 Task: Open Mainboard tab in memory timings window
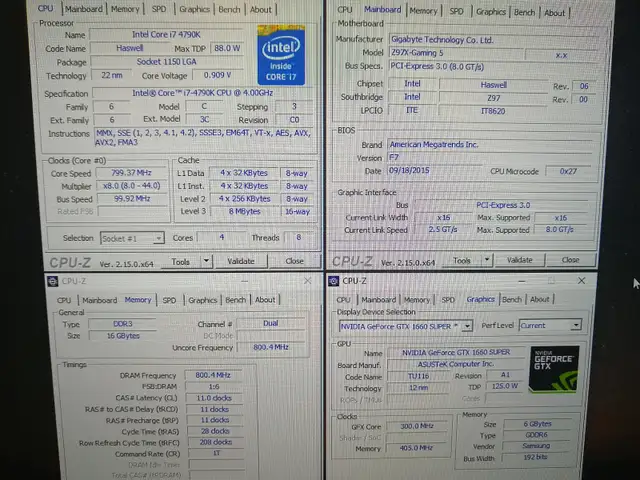pos(100,300)
